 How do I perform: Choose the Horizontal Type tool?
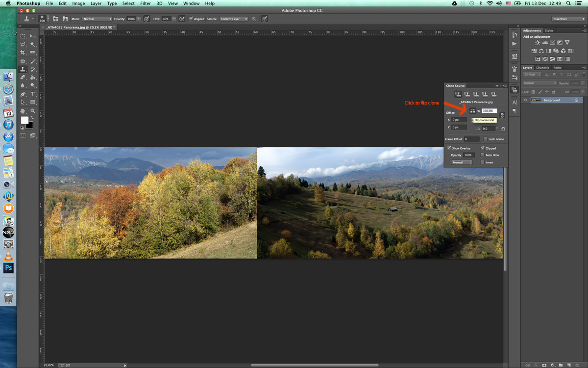(x=33, y=94)
